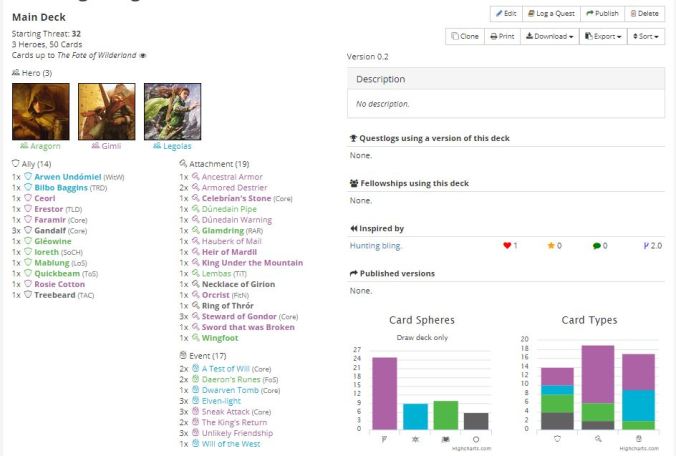The height and width of the screenshot is (456, 676).
Task: Toggle eye icon next to Fate of Wilderland
Action: pyautogui.click(x=142, y=56)
